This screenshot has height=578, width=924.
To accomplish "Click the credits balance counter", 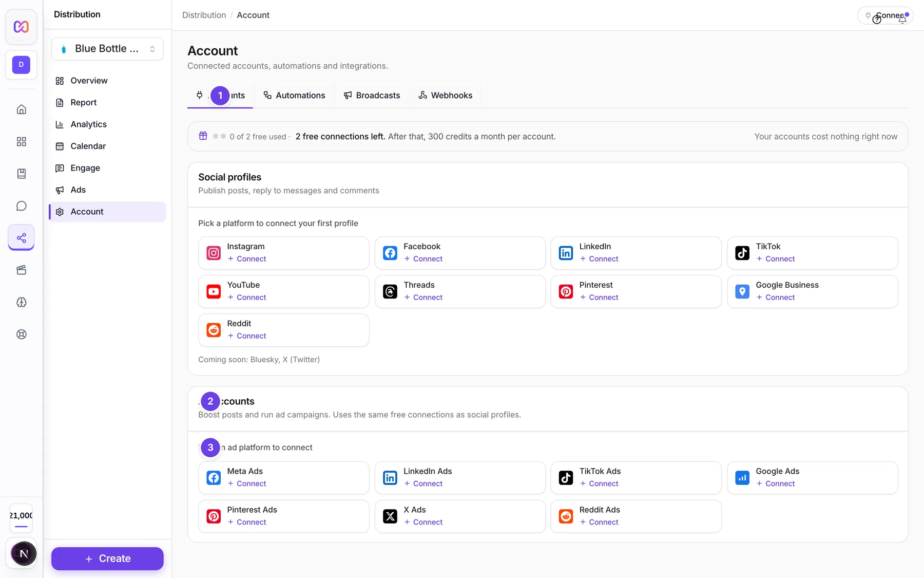I will click(x=21, y=518).
